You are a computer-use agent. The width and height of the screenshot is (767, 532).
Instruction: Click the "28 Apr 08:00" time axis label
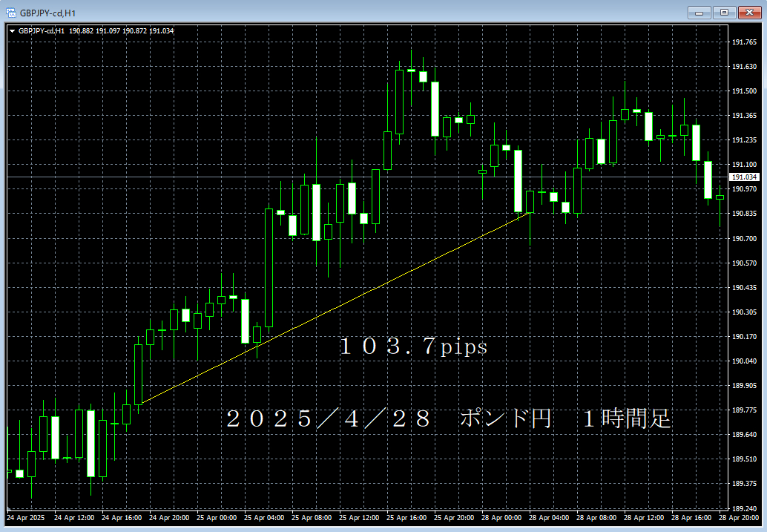[596, 518]
